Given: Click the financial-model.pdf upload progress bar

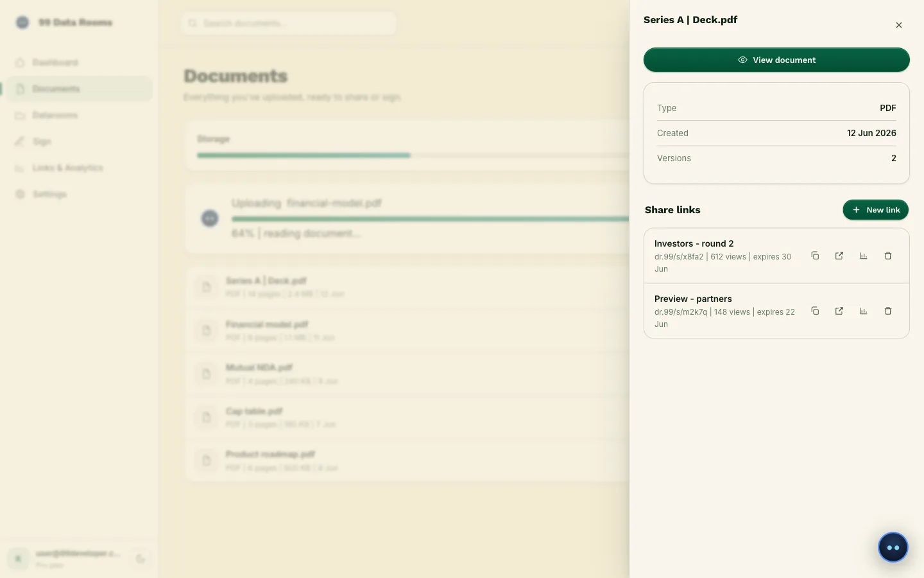Looking at the screenshot, I should pyautogui.click(x=431, y=219).
